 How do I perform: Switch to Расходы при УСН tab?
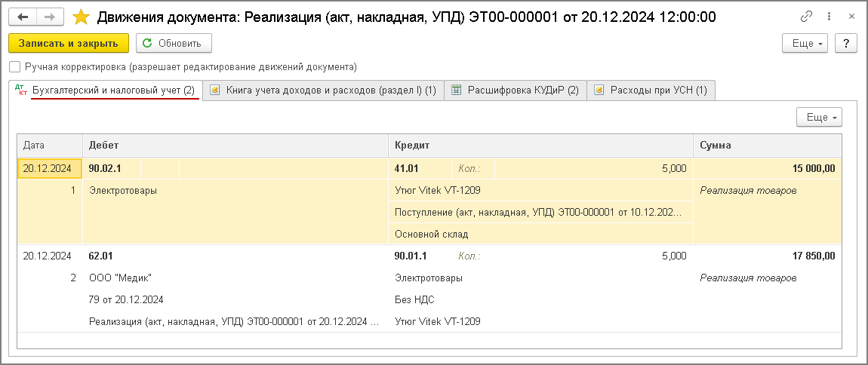coord(651,90)
